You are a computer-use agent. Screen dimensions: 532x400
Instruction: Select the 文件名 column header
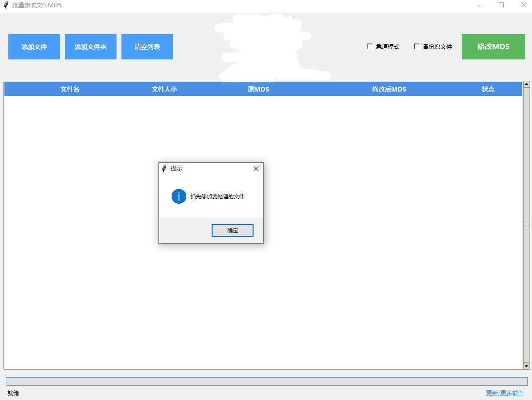coord(70,89)
